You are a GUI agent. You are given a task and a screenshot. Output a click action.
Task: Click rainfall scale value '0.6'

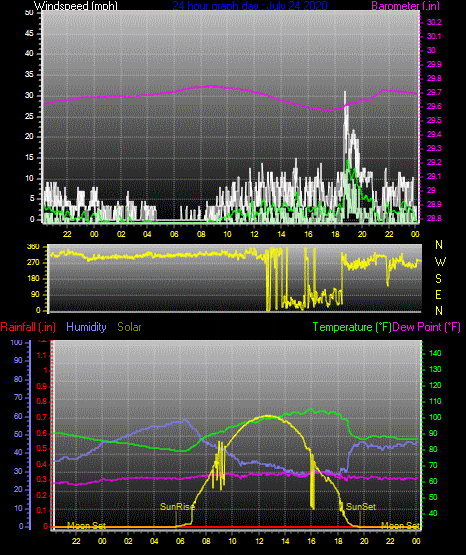click(x=42, y=433)
